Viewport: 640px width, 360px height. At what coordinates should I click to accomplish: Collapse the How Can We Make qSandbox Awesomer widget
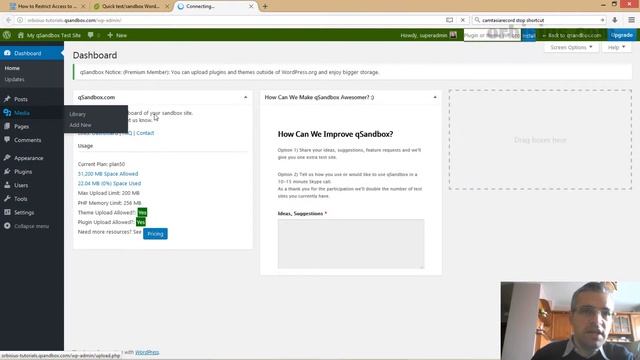435,97
